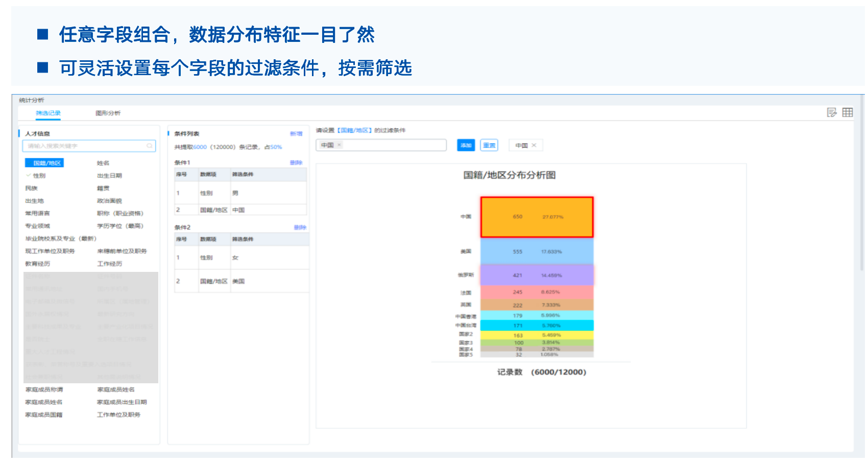Image resolution: width=868 pixels, height=464 pixels.
Task: Delete 条件2 using its 删除 link
Action: coord(300,227)
